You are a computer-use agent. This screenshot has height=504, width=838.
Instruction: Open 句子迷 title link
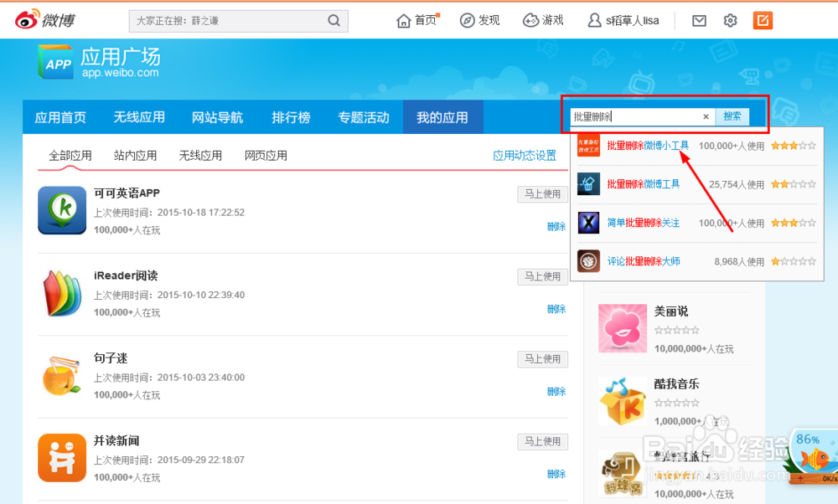(x=111, y=357)
